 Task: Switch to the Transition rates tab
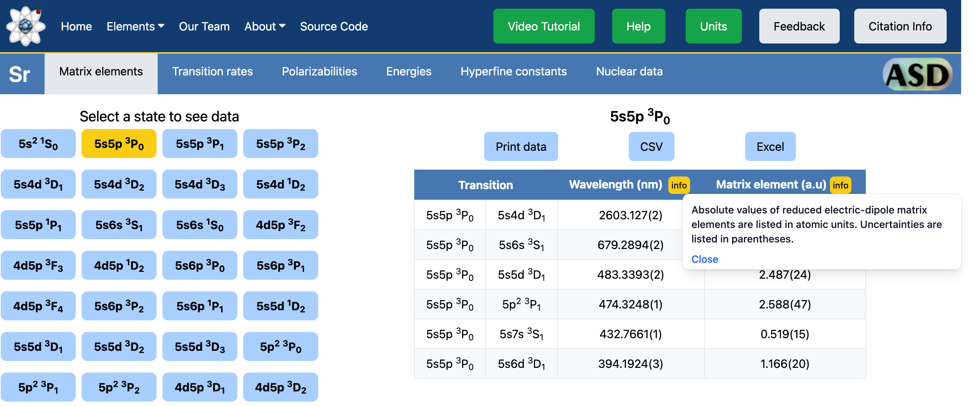212,71
